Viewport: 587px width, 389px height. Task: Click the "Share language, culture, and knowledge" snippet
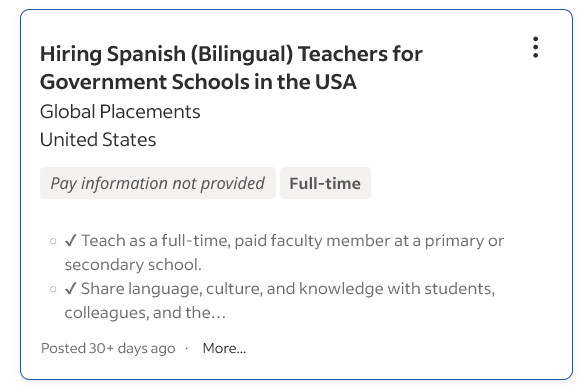288,289
